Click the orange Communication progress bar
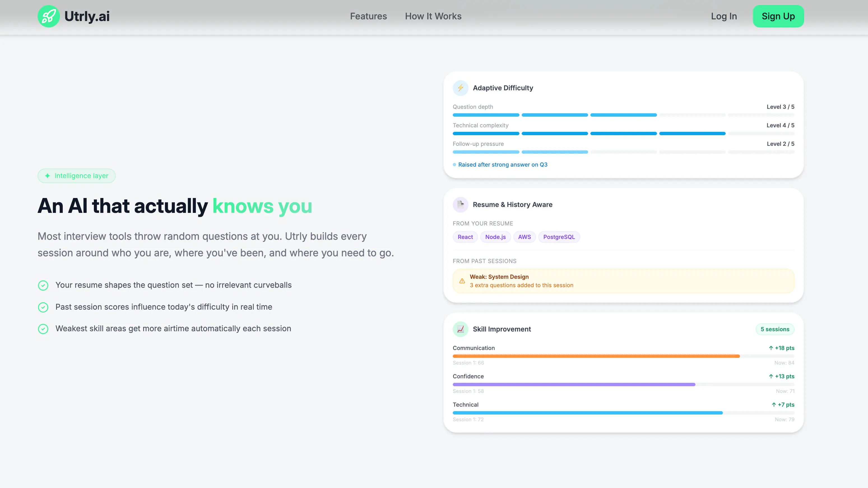Screen dimensions: 868x488 [596, 356]
